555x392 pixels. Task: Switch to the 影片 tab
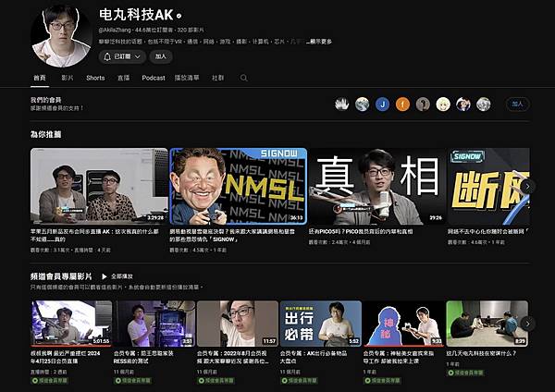click(x=68, y=78)
